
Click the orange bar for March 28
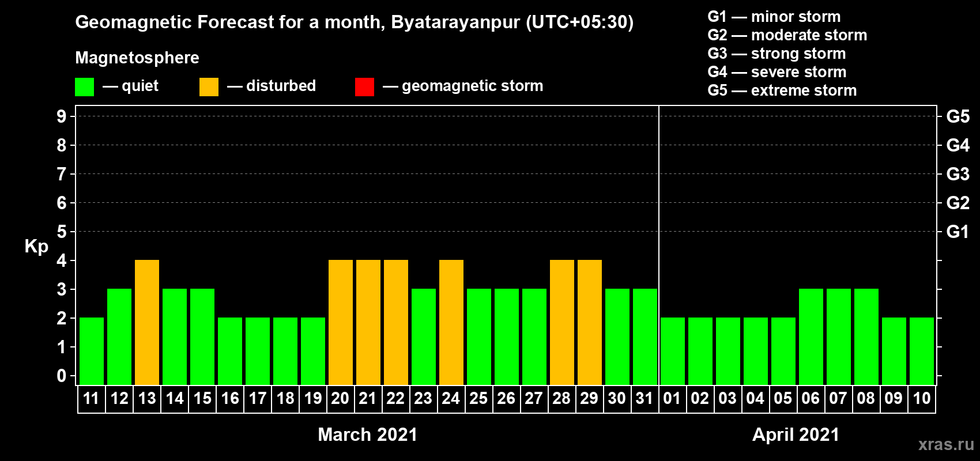562,323
